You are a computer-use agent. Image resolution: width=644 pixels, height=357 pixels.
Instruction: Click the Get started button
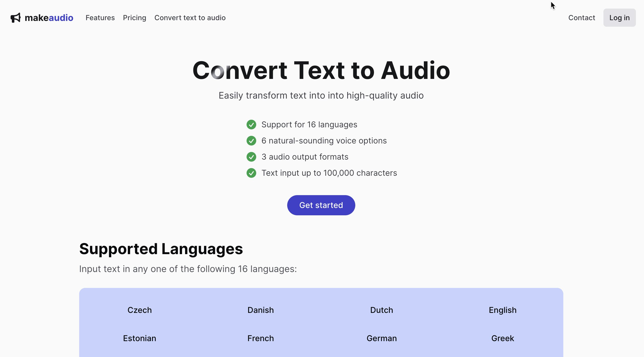click(x=321, y=205)
